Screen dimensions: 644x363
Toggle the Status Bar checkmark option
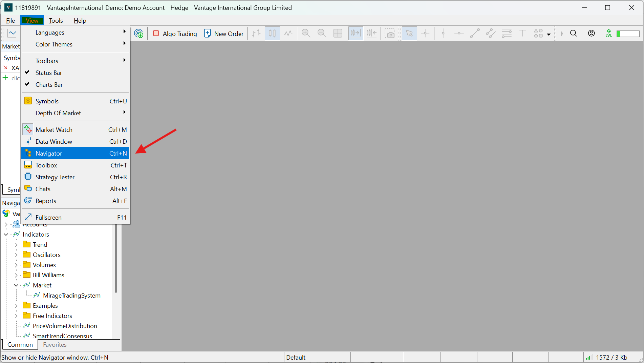pos(75,73)
